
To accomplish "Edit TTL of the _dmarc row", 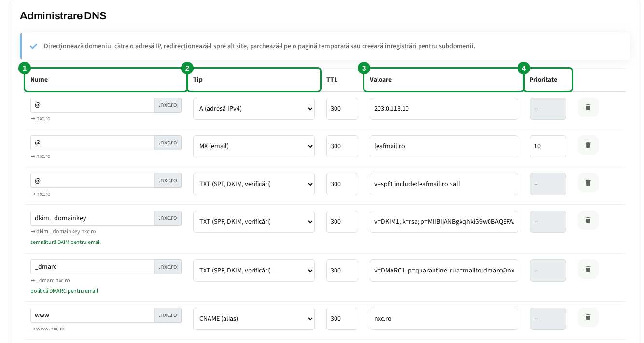I will click(x=342, y=271).
